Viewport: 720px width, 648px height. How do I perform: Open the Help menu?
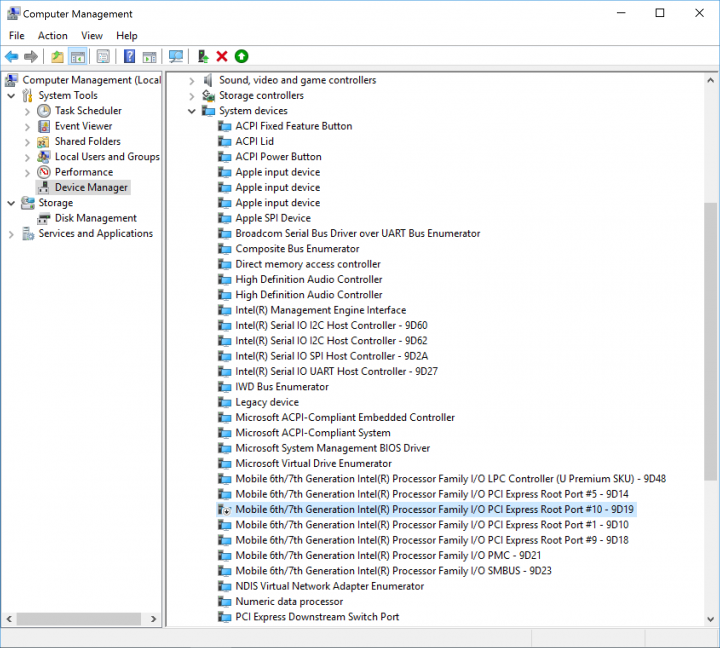(127, 35)
